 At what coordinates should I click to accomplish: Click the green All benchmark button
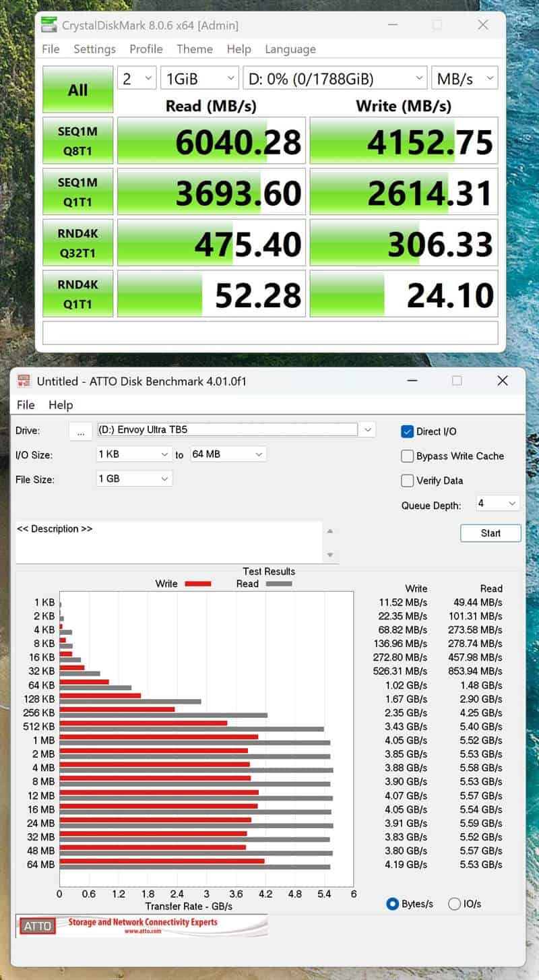point(77,90)
